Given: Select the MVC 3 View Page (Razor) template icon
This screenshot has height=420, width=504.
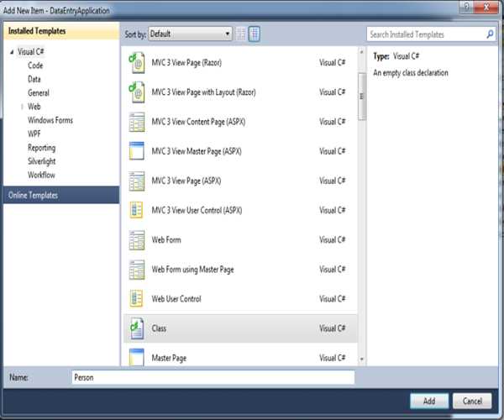Looking at the screenshot, I should pos(135,62).
